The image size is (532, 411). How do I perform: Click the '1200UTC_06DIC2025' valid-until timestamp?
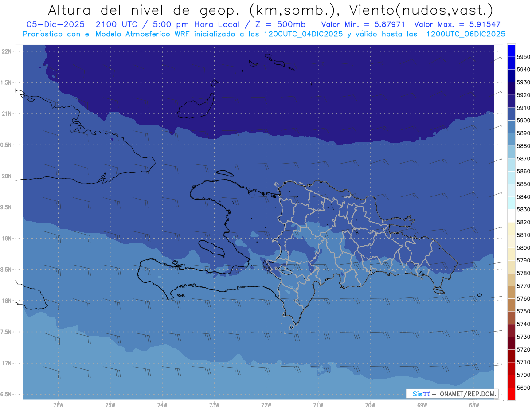point(465,34)
